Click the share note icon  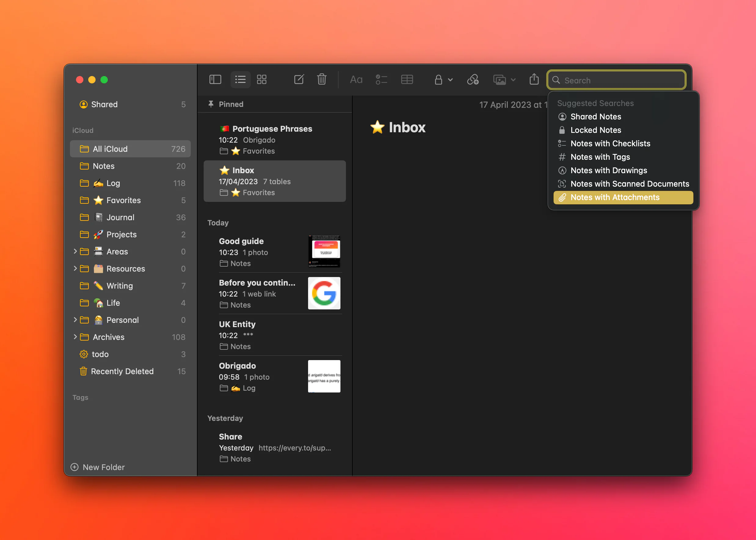534,79
